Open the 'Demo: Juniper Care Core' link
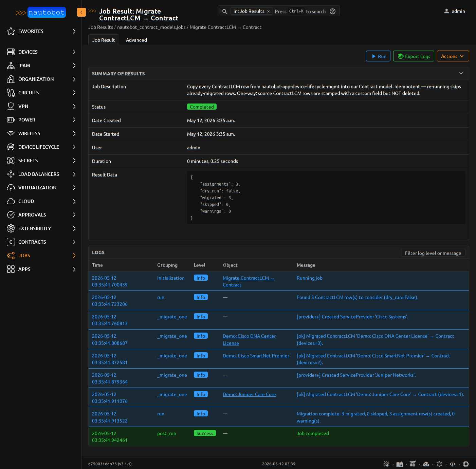Image resolution: width=476 pixels, height=469 pixels. point(249,394)
